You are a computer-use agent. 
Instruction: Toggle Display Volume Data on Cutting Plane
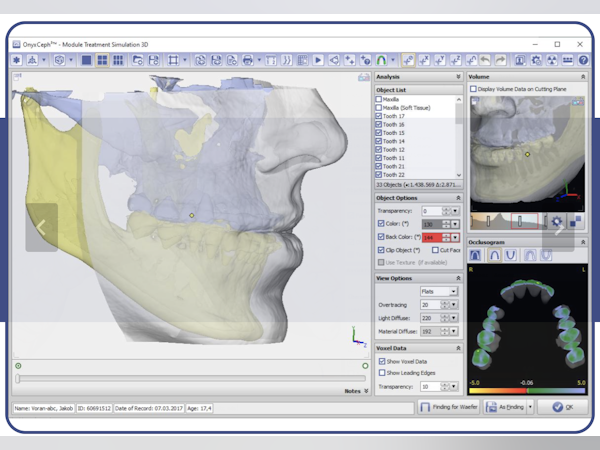pos(473,89)
